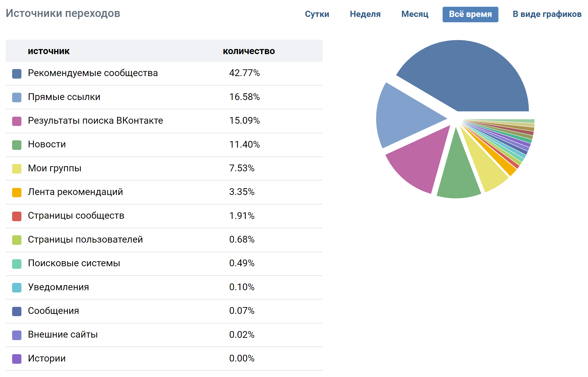This screenshot has height=377, width=588.
Task: Select the Страницы пользователей row label
Action: (85, 239)
